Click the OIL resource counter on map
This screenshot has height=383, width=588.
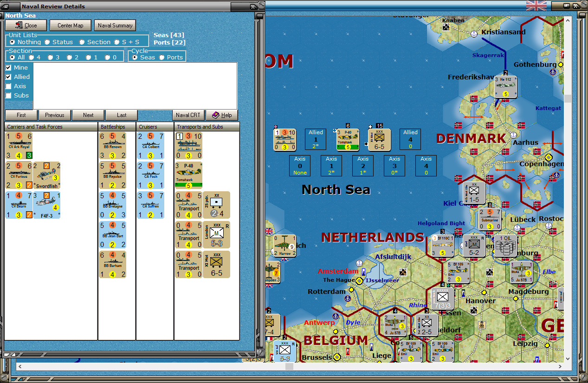505,246
